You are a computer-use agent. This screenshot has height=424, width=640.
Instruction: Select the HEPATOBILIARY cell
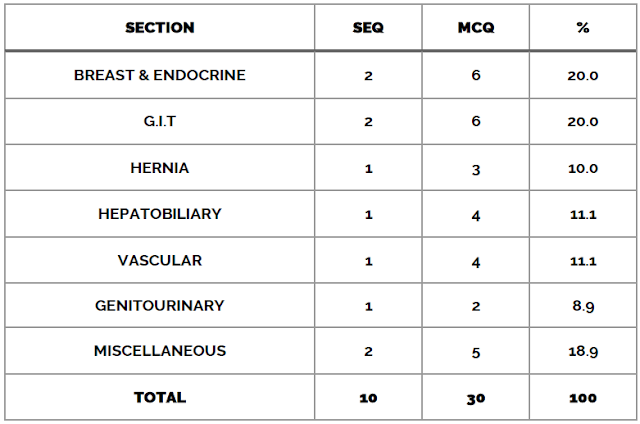[160, 214]
